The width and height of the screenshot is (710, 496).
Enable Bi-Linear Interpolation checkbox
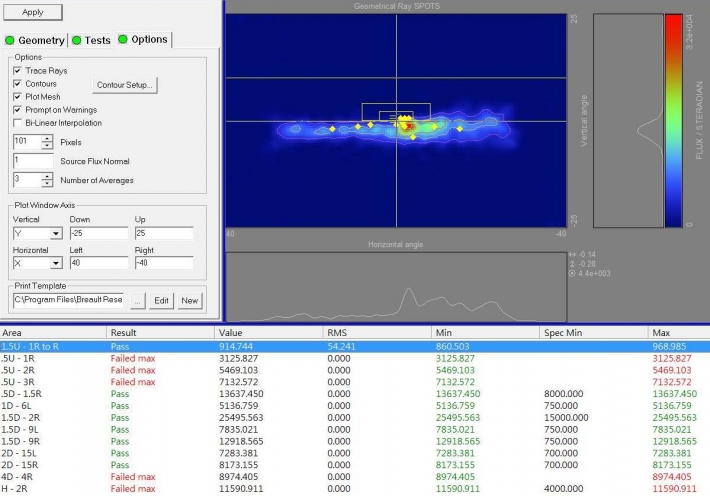[17, 123]
